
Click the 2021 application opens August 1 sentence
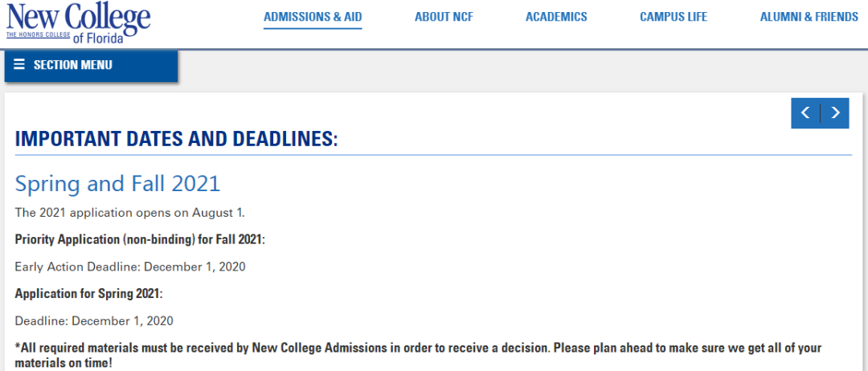[x=129, y=212]
